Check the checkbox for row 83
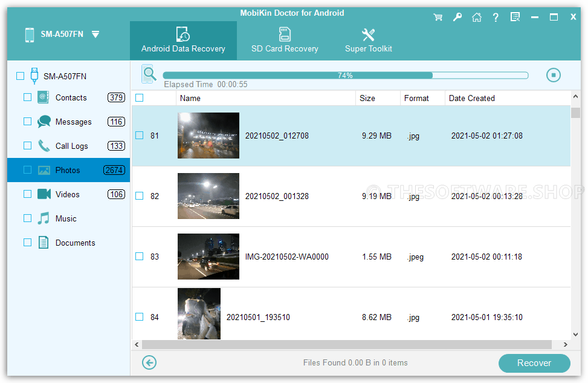 [140, 257]
